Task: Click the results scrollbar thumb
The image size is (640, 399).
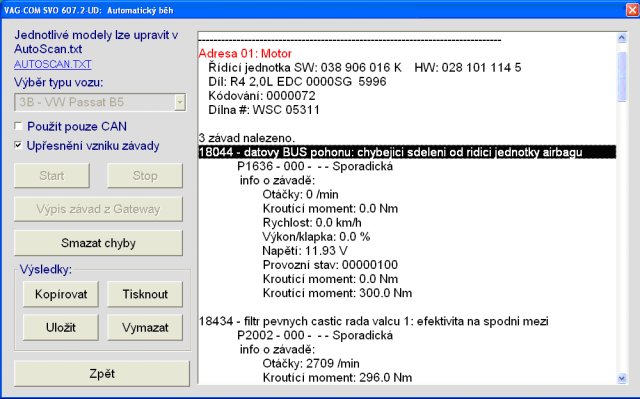Action: coord(622,77)
